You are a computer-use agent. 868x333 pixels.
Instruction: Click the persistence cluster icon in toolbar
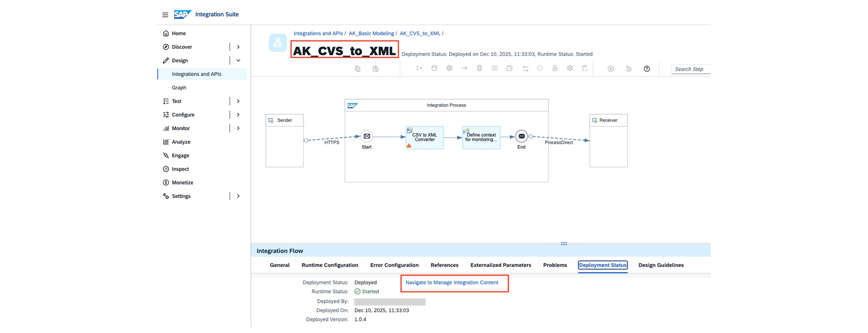(x=570, y=68)
